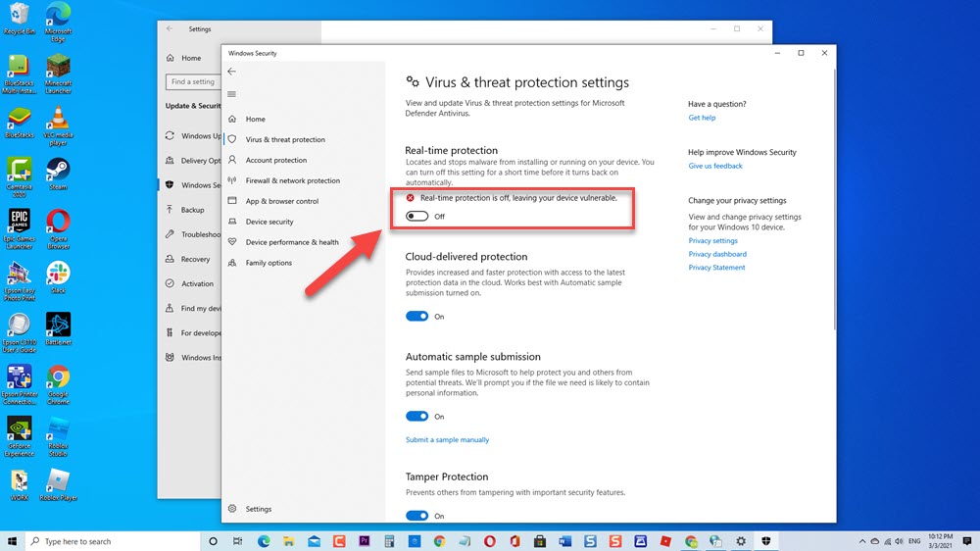The width and height of the screenshot is (980, 551).
Task: Open the Privacy settings link
Action: [712, 241]
